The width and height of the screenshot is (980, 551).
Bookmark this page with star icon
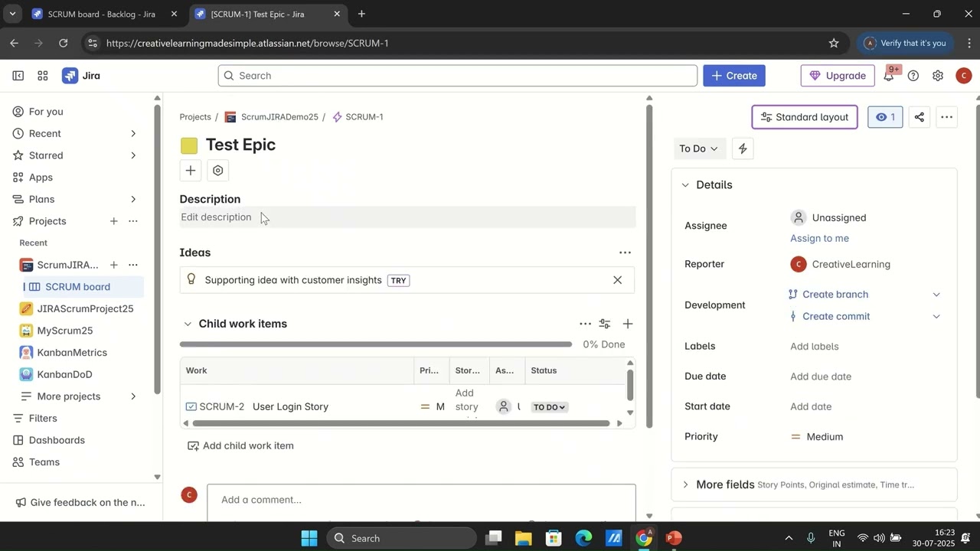[834, 43]
